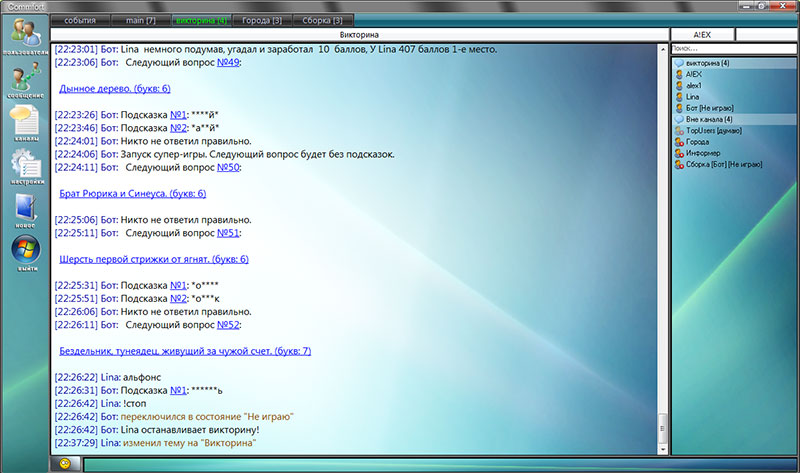The width and height of the screenshot is (800, 473).
Task: Open the smiley emoticon picker button
Action: [x=65, y=464]
